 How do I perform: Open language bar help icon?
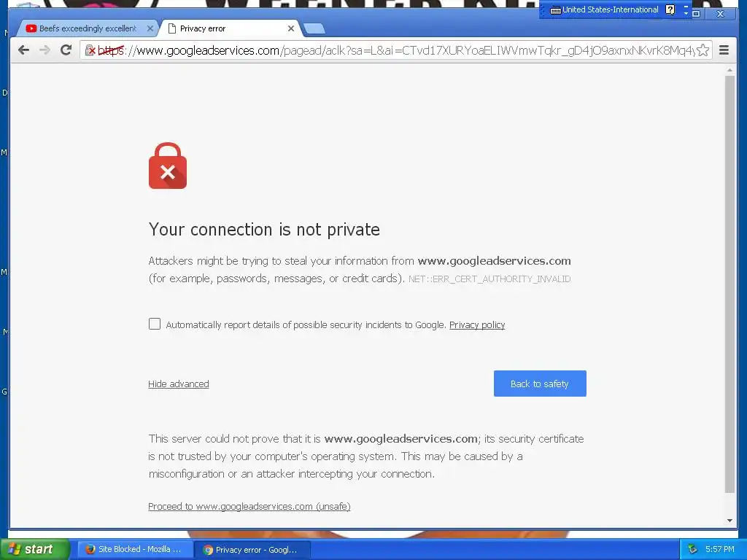[670, 9]
